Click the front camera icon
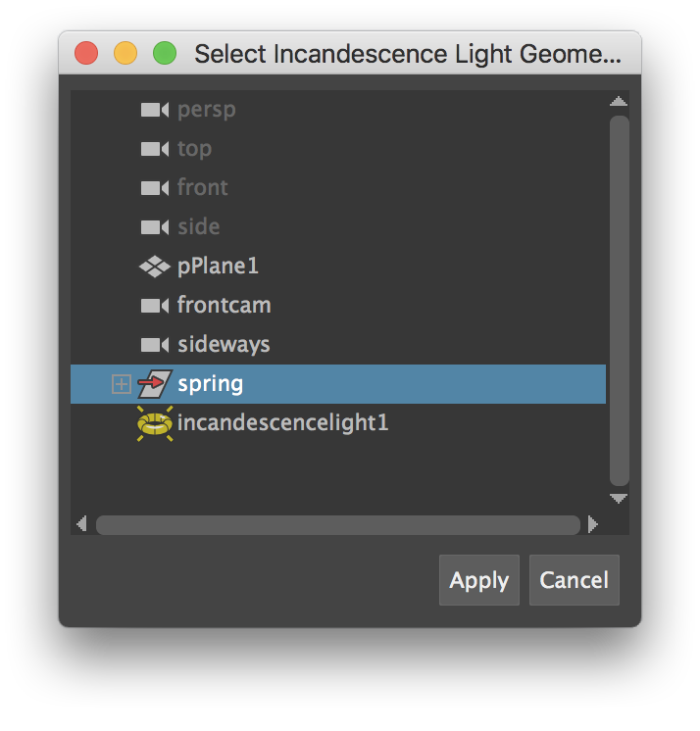The image size is (700, 731). click(x=155, y=188)
